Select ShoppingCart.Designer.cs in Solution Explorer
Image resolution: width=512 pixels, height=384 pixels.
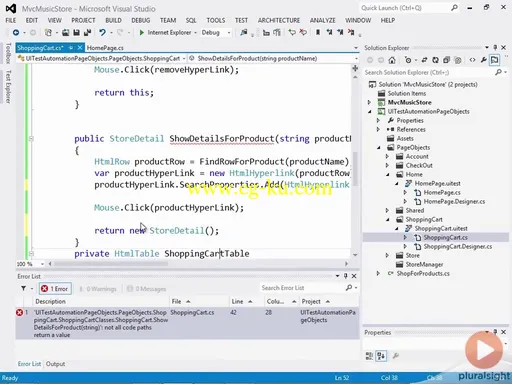[457, 247]
